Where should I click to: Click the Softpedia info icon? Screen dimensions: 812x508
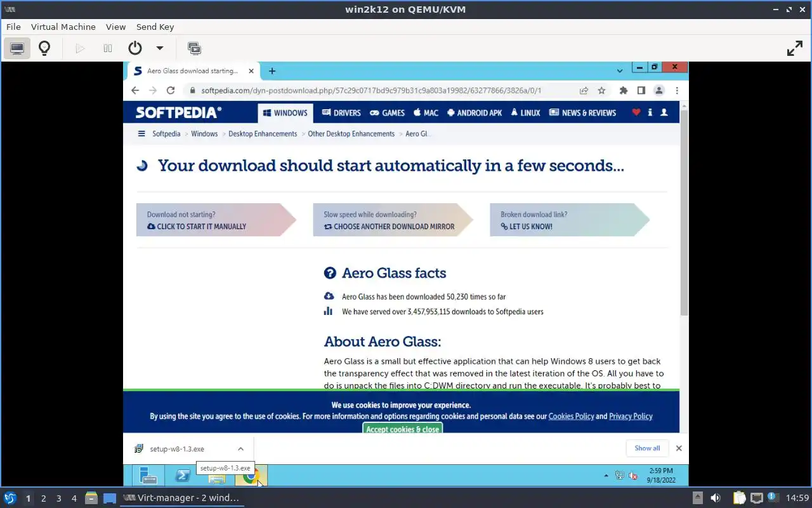point(650,112)
